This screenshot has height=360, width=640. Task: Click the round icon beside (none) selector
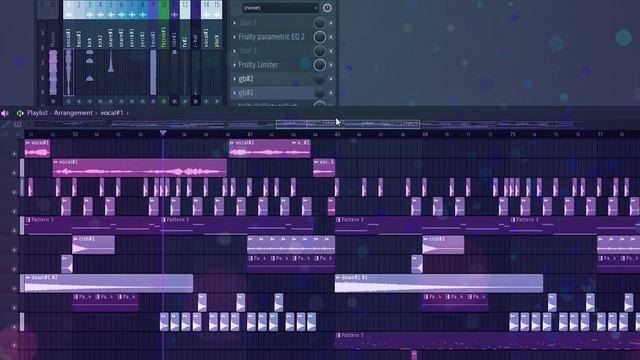coord(327,8)
